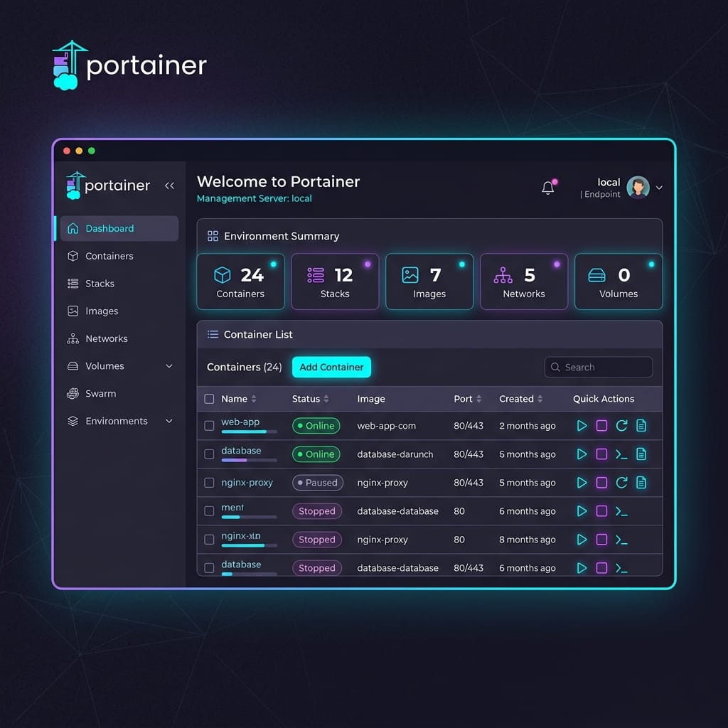Open logs icon for Paused nginx-proxy row

click(641, 483)
